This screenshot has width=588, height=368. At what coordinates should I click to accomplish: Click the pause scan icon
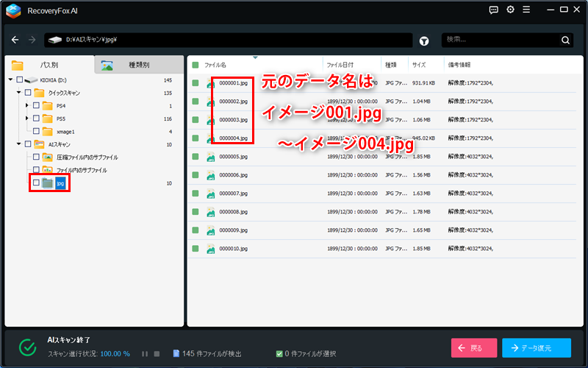(x=145, y=353)
